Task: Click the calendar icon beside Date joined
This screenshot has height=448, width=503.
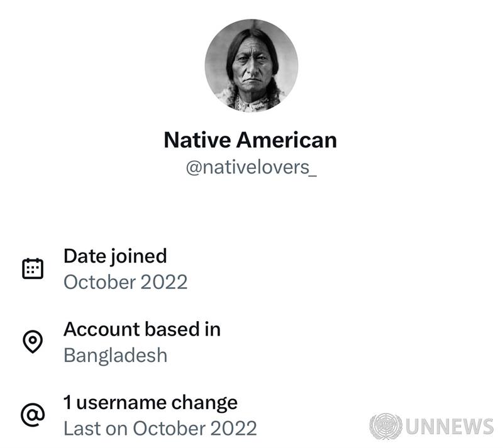Action: [33, 269]
